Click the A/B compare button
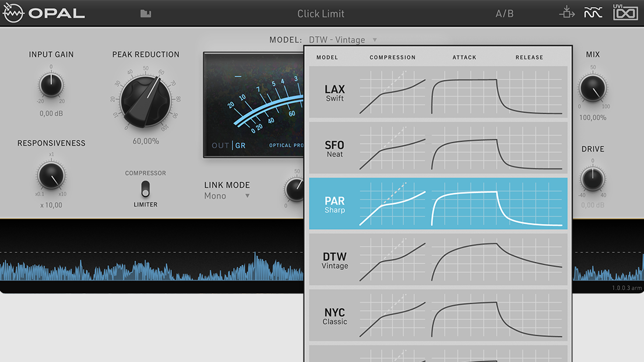644x362 pixels. pyautogui.click(x=504, y=13)
